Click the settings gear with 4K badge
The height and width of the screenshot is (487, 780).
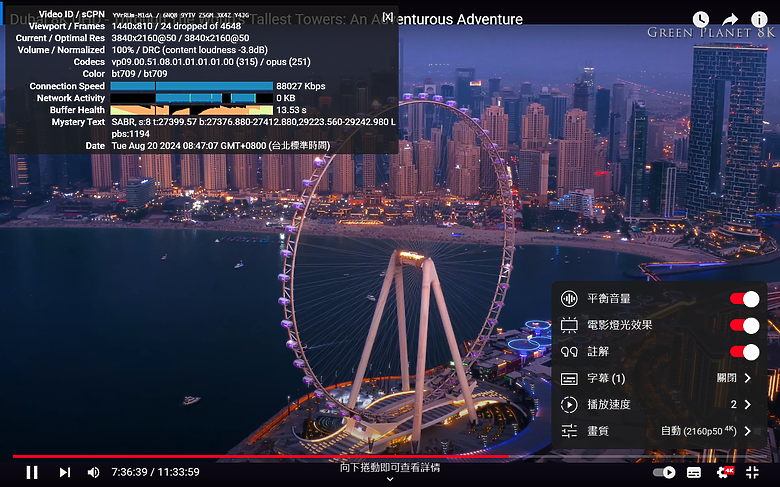tap(724, 472)
